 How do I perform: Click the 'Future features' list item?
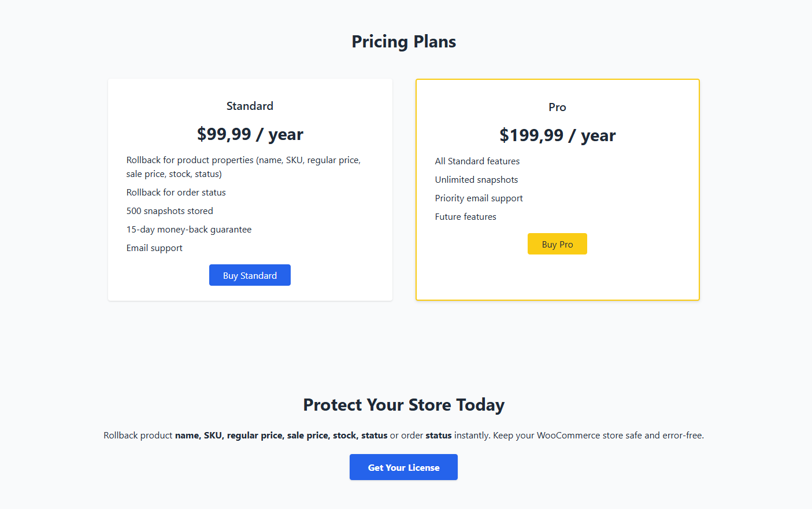tap(465, 217)
